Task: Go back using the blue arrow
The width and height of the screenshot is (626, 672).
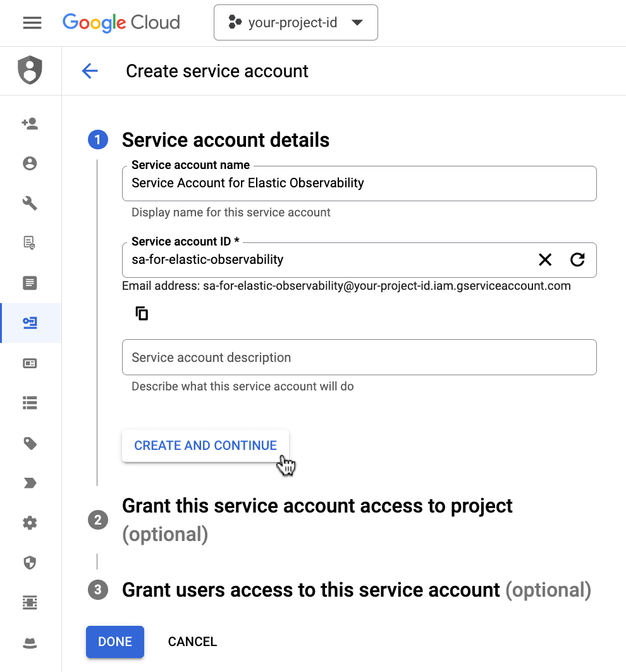Action: coord(90,71)
